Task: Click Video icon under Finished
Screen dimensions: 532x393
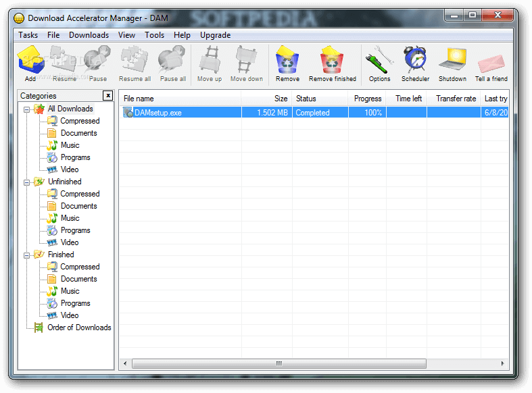Action: [52, 315]
